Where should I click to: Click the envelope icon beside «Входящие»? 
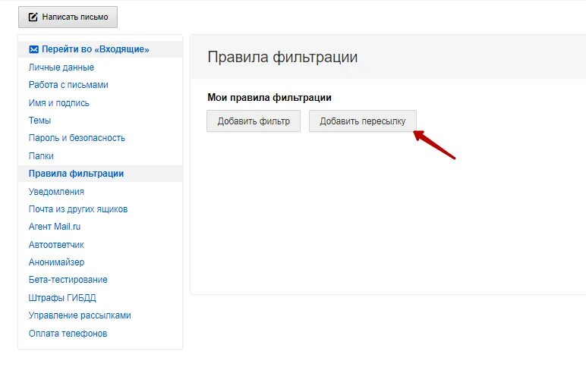[x=33, y=49]
